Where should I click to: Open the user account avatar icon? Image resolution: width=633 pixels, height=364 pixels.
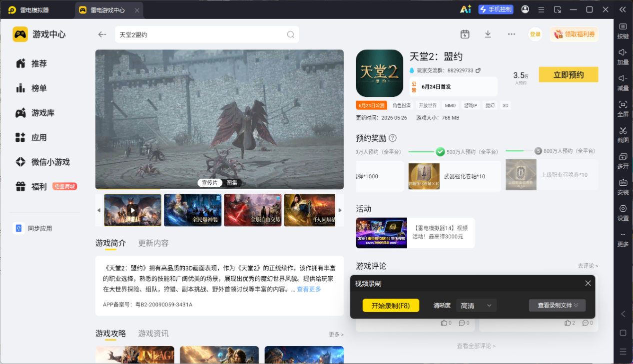[x=525, y=9]
